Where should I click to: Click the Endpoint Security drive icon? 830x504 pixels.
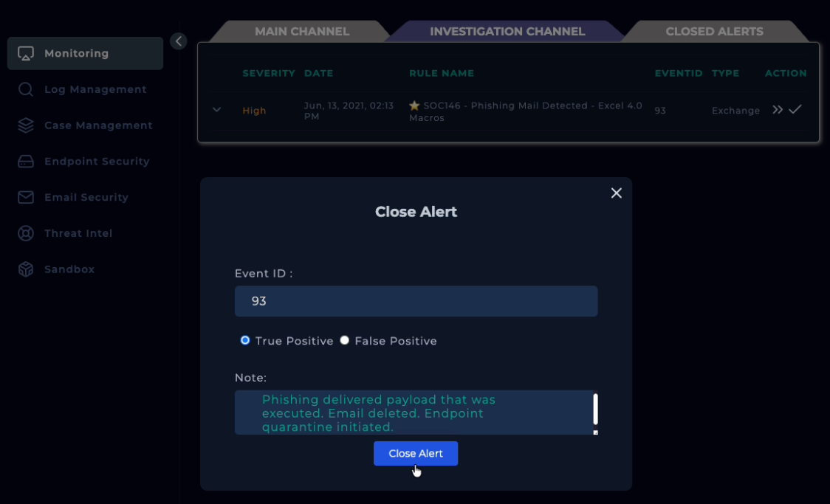coord(26,162)
